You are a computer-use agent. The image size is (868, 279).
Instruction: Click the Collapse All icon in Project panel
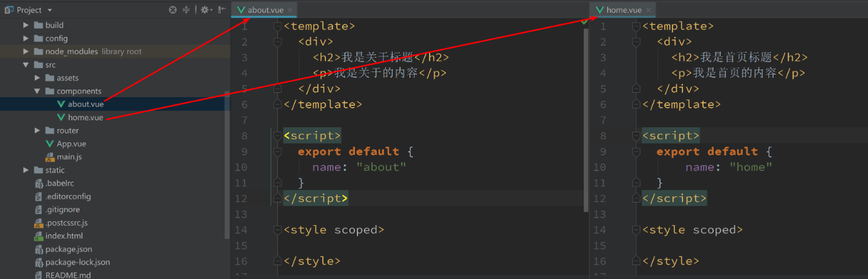coord(186,10)
